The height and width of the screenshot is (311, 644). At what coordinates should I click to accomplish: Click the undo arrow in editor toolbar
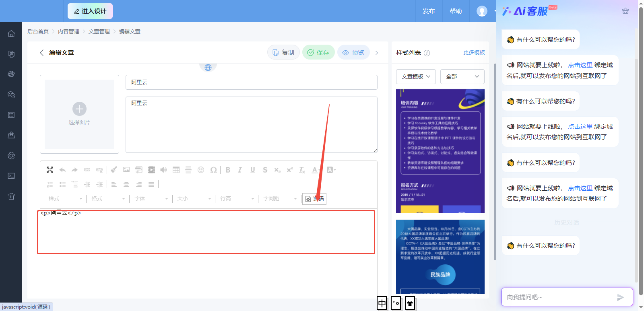[62, 170]
